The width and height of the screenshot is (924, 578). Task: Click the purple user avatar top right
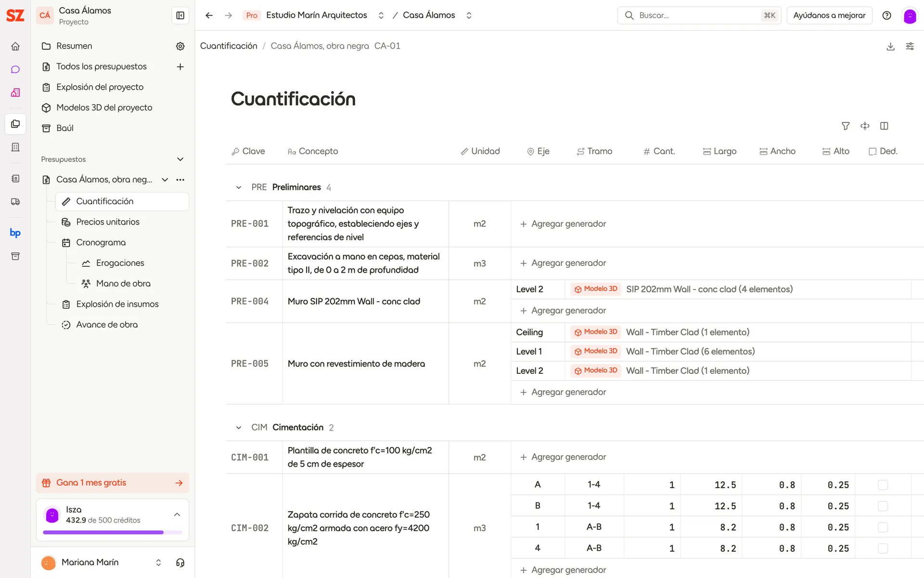click(x=910, y=16)
